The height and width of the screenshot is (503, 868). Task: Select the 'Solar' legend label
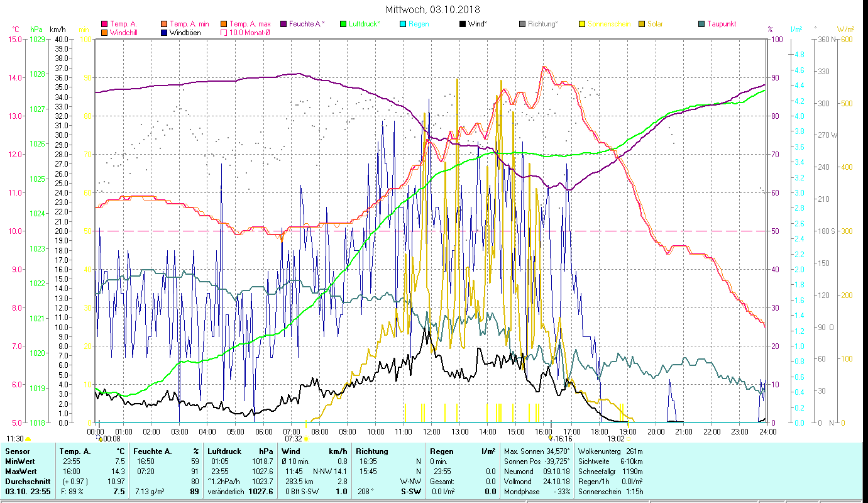point(655,24)
